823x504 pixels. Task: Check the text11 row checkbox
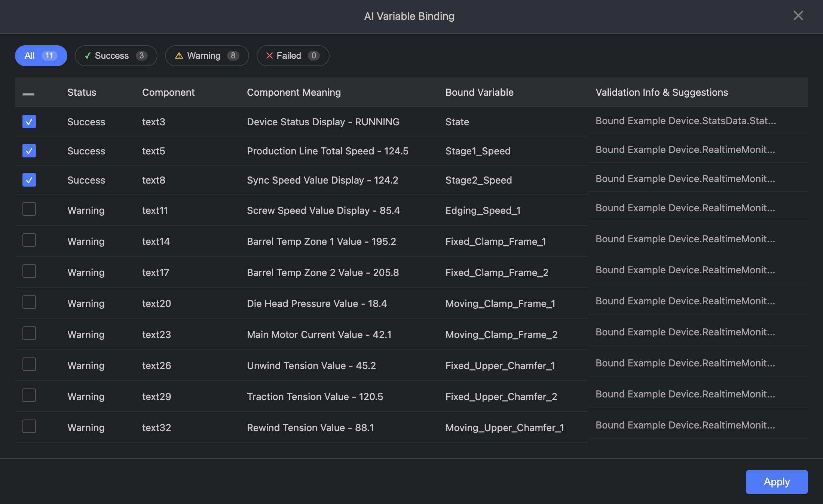pos(29,209)
